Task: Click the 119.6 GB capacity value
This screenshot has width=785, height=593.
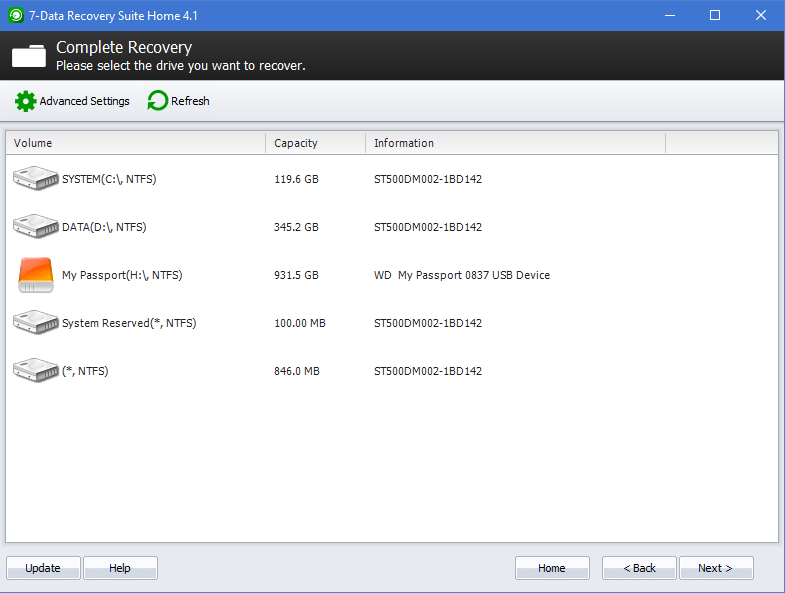Action: click(296, 179)
